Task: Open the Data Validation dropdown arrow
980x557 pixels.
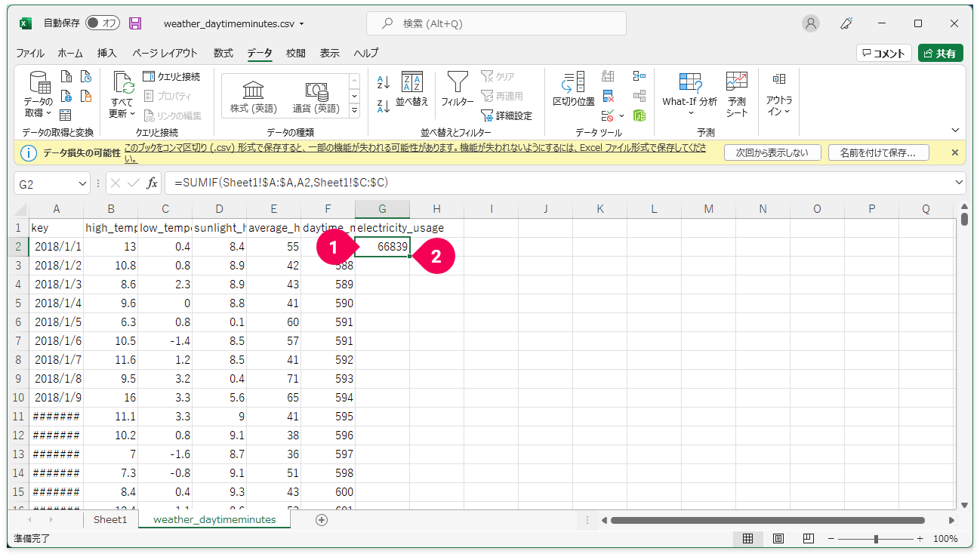Action: coord(622,115)
